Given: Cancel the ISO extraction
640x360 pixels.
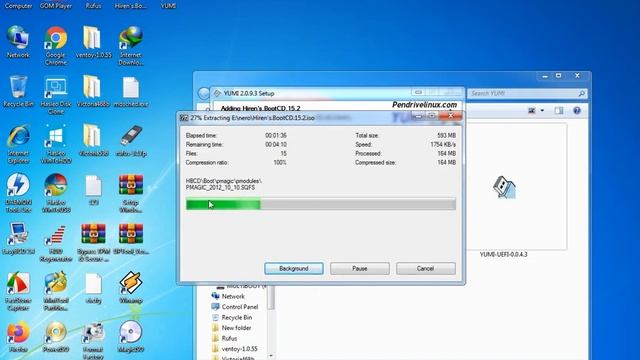Looking at the screenshot, I should click(425, 269).
